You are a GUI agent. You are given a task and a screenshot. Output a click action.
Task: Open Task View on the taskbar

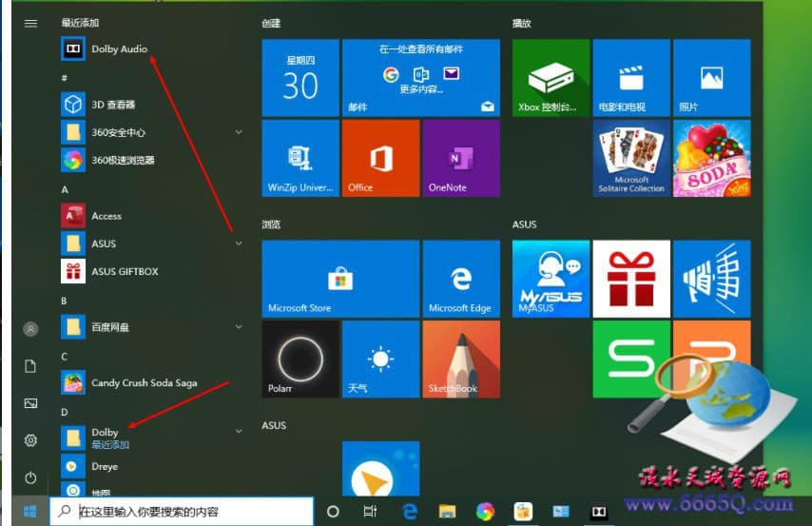pyautogui.click(x=370, y=512)
